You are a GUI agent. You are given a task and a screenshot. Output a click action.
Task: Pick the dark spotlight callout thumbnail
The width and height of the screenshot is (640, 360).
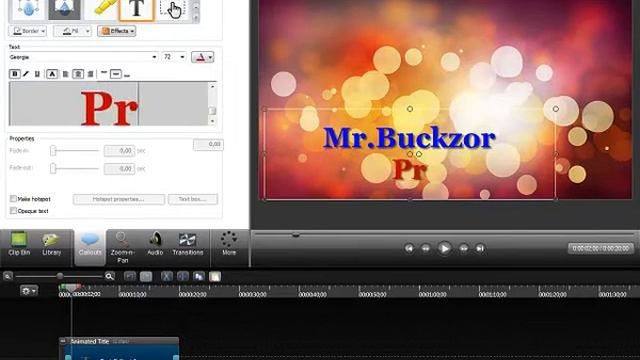coord(64,9)
